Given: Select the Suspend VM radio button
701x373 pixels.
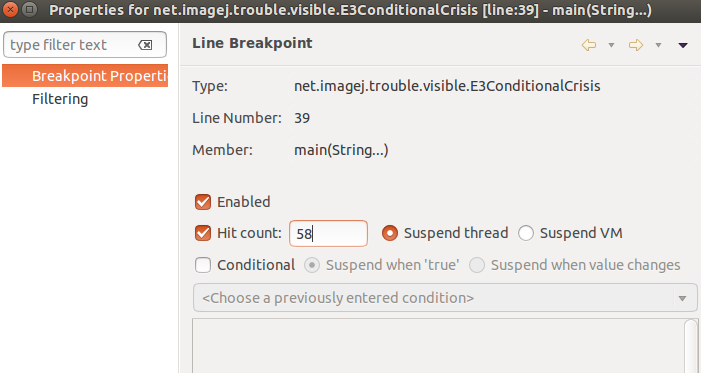Looking at the screenshot, I should pyautogui.click(x=526, y=233).
